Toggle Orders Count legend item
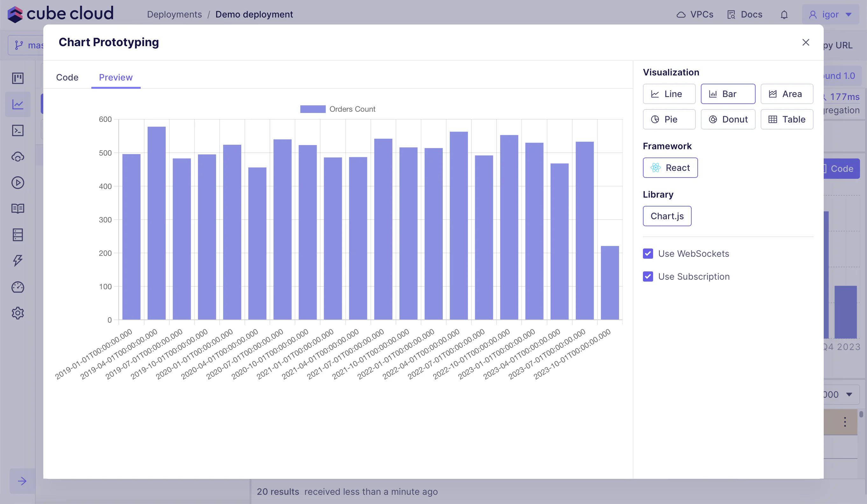 [337, 109]
